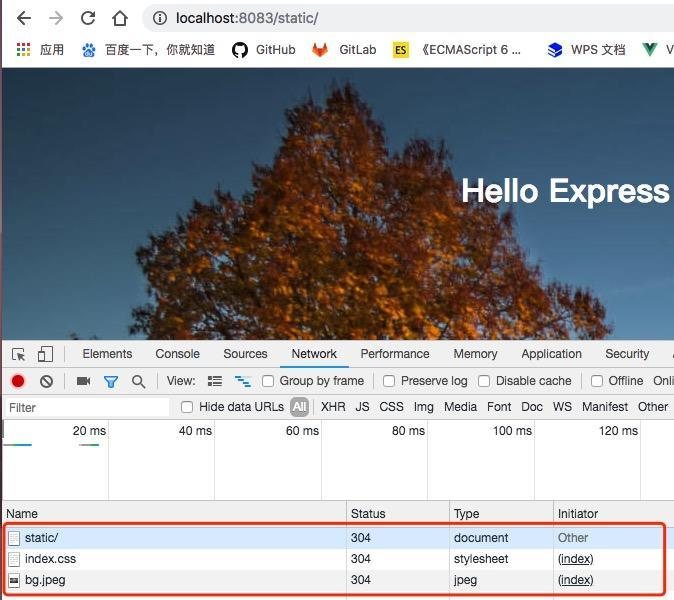The height and width of the screenshot is (600, 674).
Task: Click the image icon beside bg.jpeg
Action: (x=14, y=581)
